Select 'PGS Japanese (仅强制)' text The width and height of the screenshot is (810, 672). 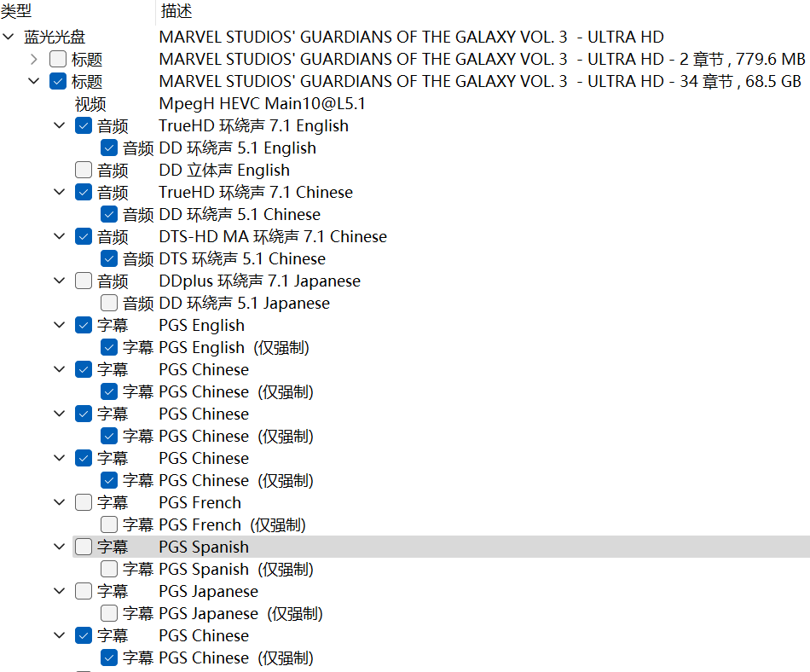click(240, 614)
